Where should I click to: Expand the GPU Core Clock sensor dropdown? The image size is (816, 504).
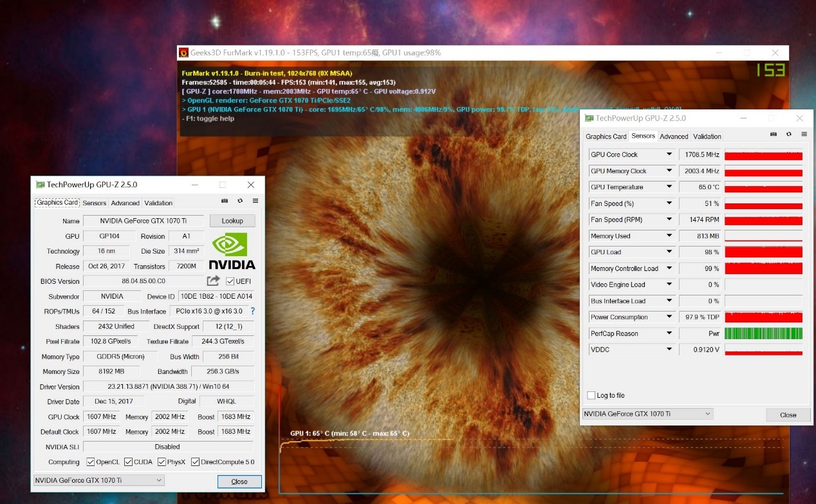[669, 154]
